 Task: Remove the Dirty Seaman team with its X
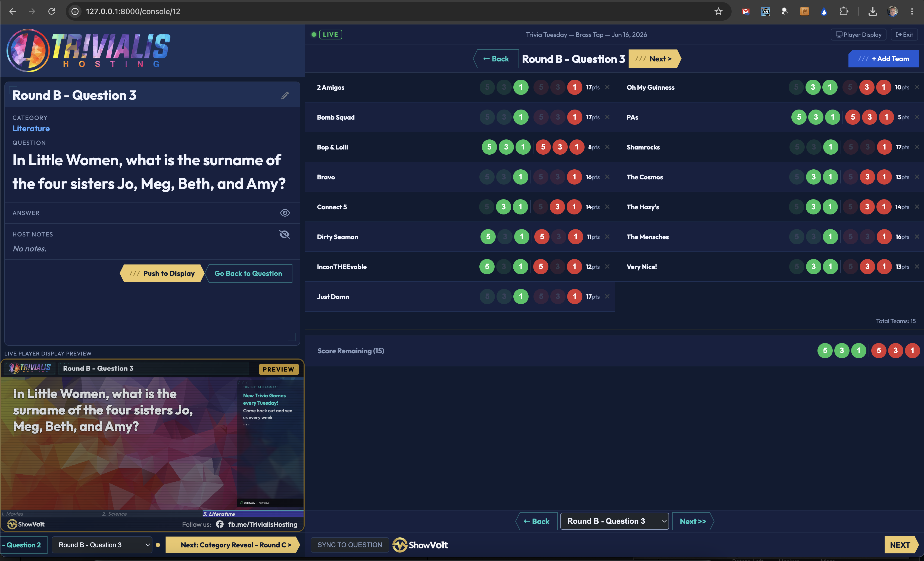click(x=607, y=237)
